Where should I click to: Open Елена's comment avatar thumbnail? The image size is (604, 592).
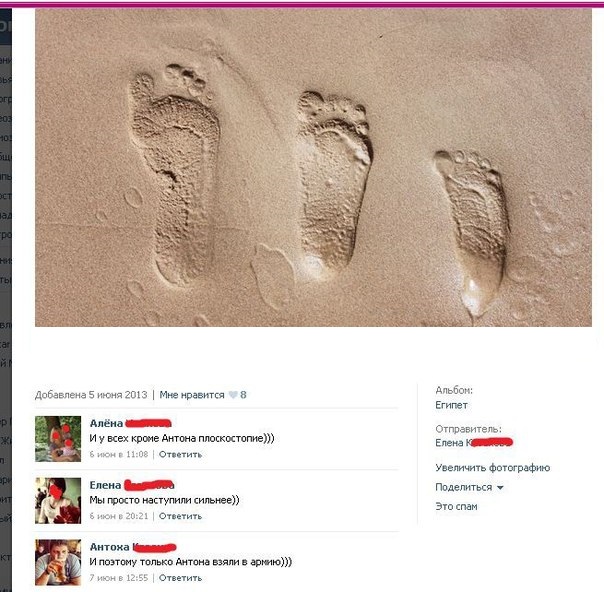tap(58, 501)
